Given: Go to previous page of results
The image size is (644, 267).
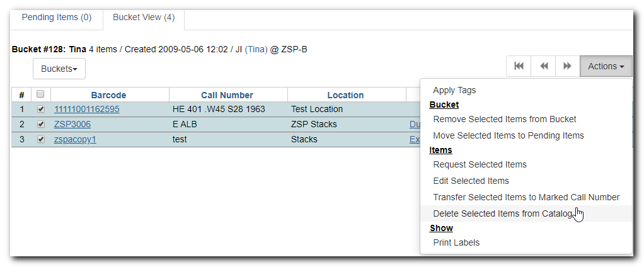Looking at the screenshot, I should point(543,66).
